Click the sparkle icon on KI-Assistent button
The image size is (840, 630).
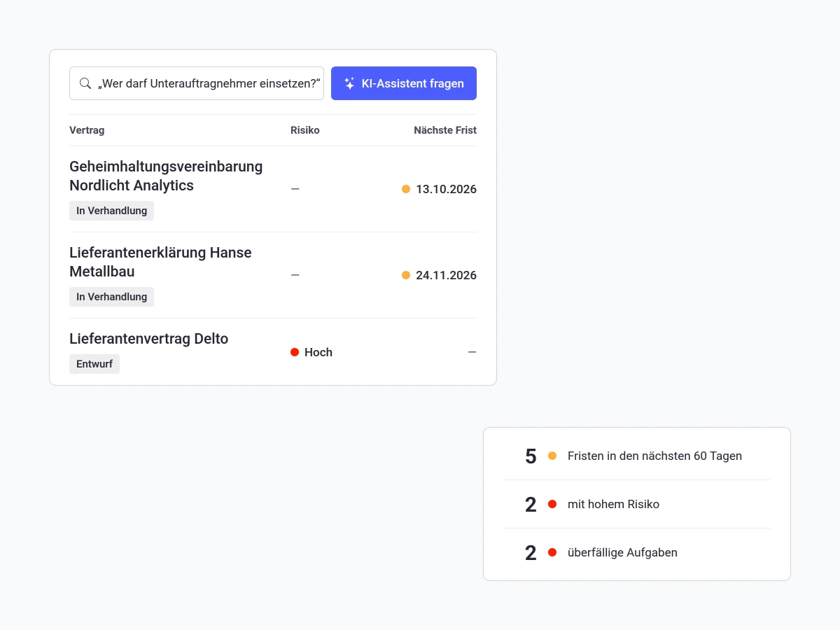click(x=349, y=83)
